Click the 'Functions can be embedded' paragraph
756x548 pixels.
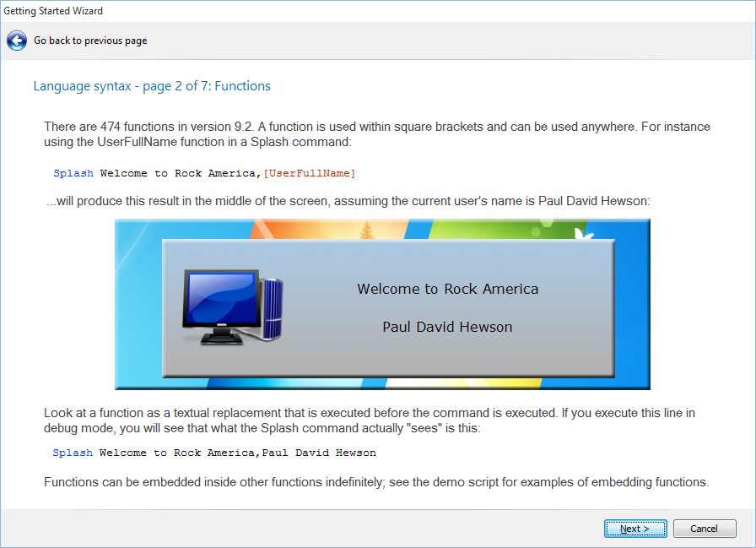[x=376, y=482]
